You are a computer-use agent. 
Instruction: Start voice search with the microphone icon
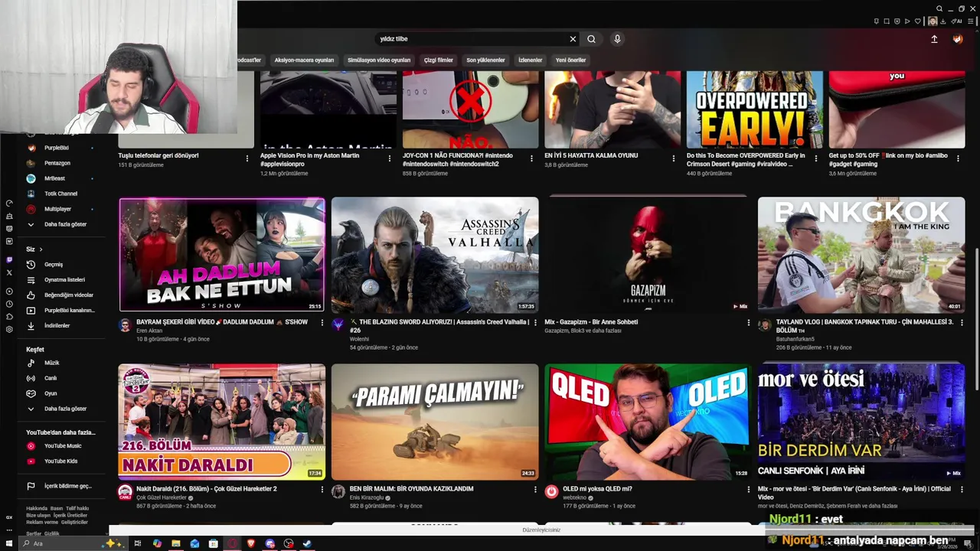[617, 39]
